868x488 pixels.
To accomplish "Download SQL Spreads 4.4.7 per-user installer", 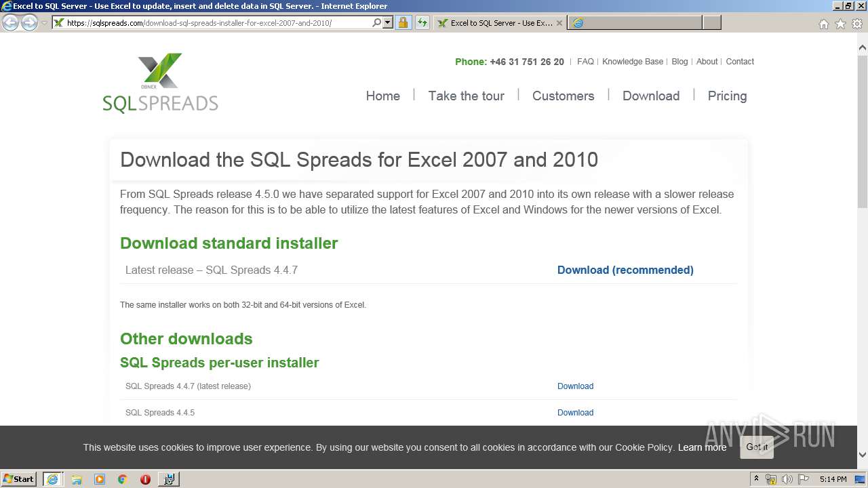I will (575, 386).
